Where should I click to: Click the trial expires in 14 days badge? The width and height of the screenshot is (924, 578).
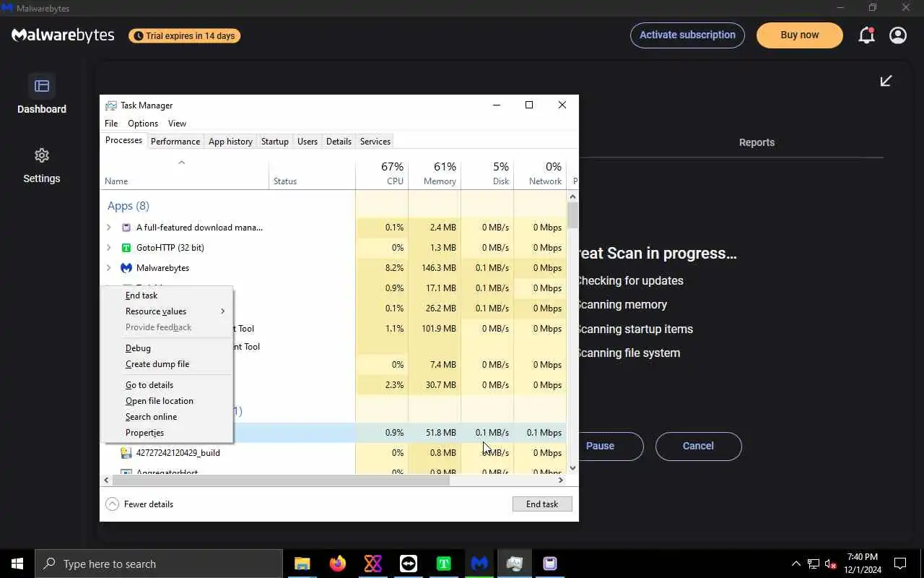tap(185, 35)
